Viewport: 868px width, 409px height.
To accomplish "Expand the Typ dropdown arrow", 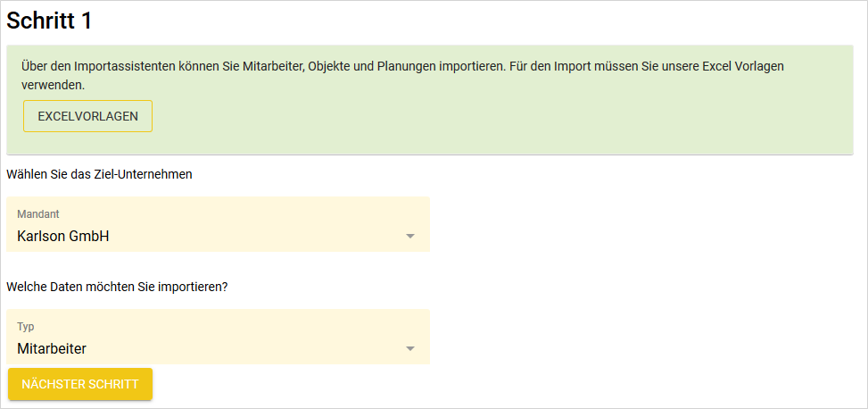I will 410,348.
